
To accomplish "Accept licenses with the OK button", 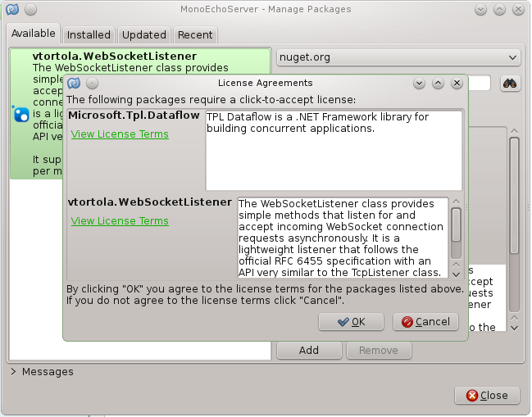I will point(351,321).
